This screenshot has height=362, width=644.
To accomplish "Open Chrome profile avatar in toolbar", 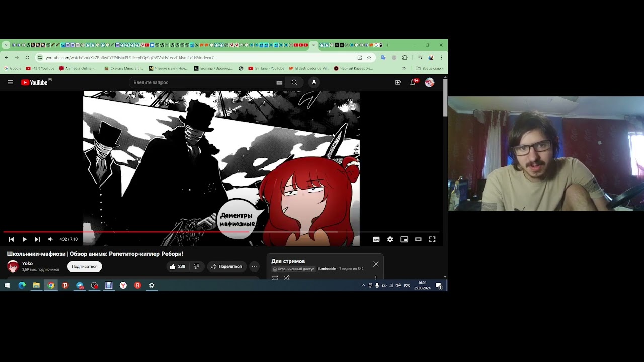I will [x=431, y=58].
